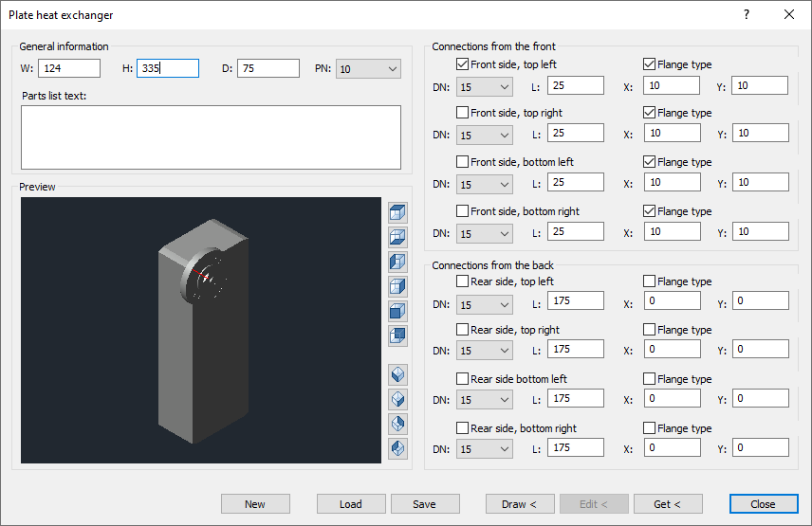Focus L field for Rear side, top left
The width and height of the screenshot is (812, 526).
pyautogui.click(x=576, y=300)
